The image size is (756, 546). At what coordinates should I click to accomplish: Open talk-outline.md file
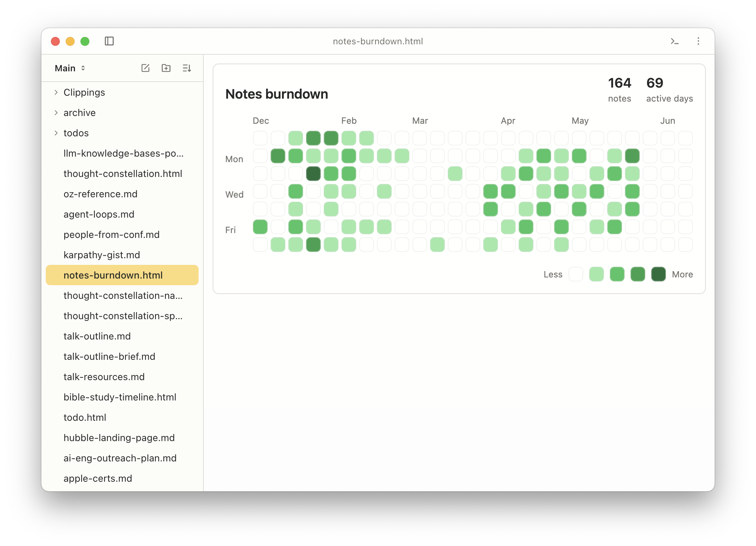coord(122,336)
